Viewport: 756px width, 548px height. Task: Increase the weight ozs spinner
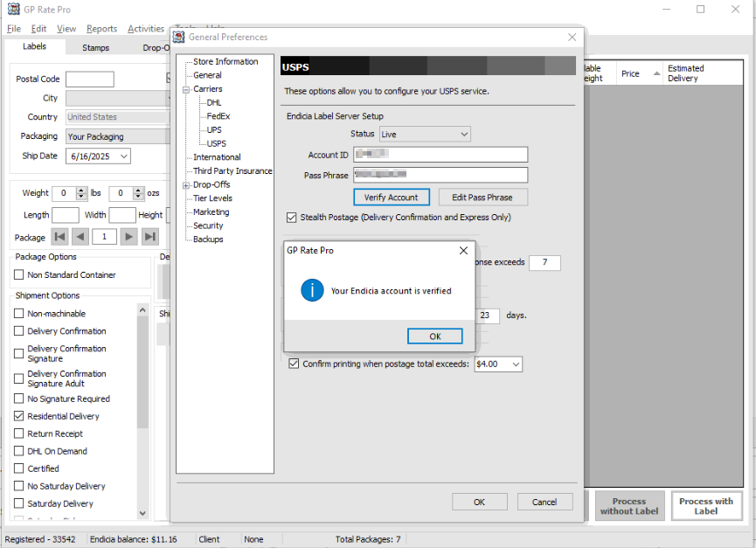138,190
